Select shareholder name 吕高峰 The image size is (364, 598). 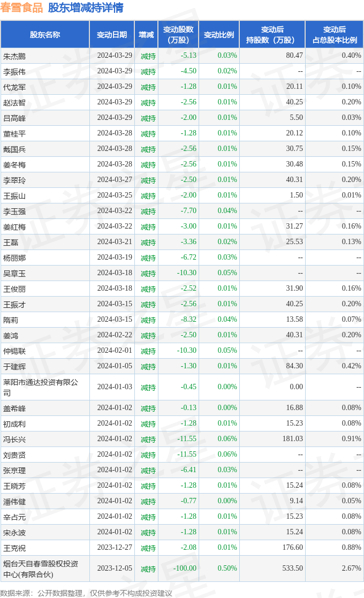(14, 118)
